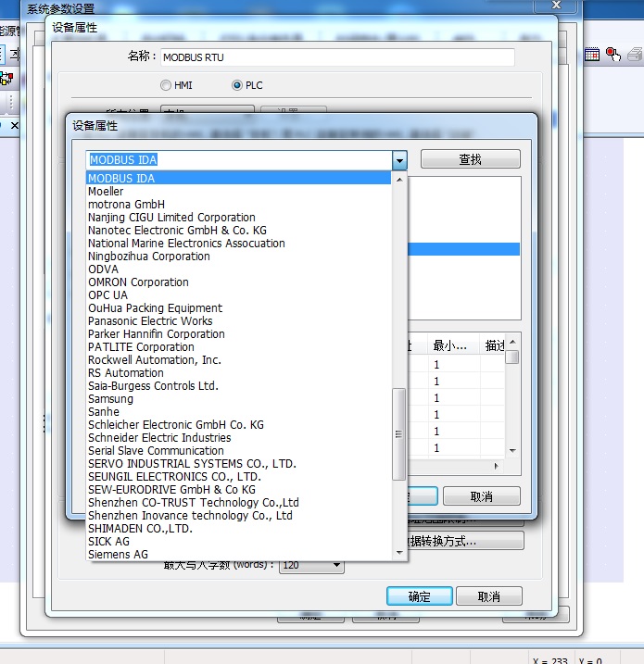The width and height of the screenshot is (644, 664).
Task: Select the PLC radio button
Action: (237, 85)
